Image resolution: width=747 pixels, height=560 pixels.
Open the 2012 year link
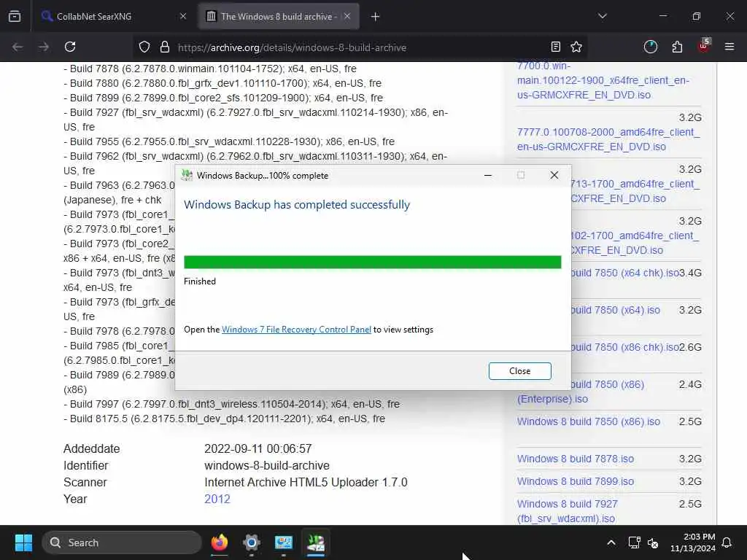point(217,499)
